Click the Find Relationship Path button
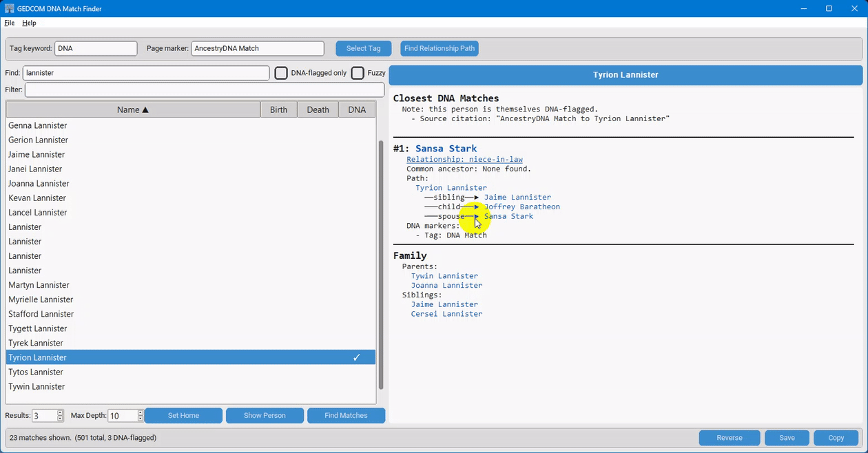This screenshot has width=868, height=453. 440,48
